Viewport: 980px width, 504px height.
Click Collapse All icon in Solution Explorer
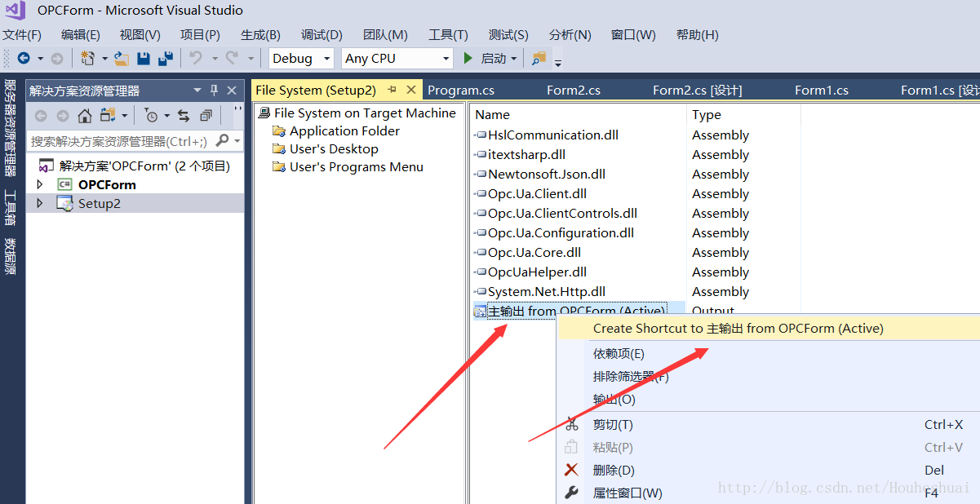206,115
